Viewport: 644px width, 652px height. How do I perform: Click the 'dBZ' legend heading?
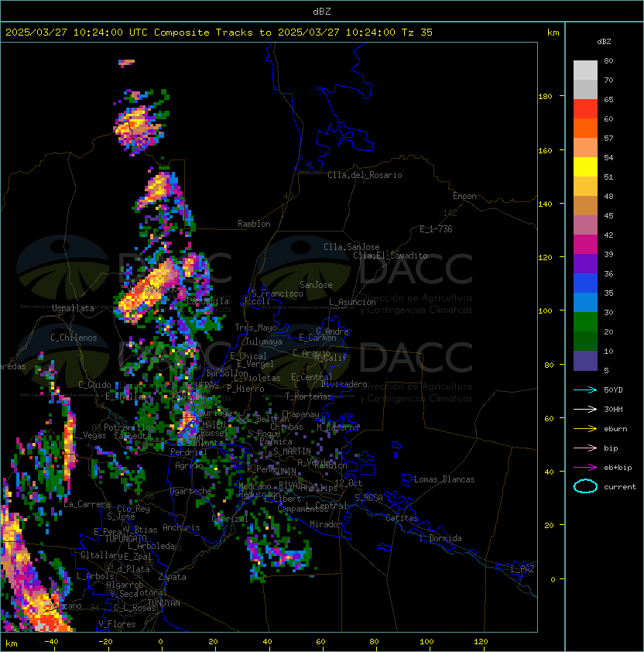604,42
